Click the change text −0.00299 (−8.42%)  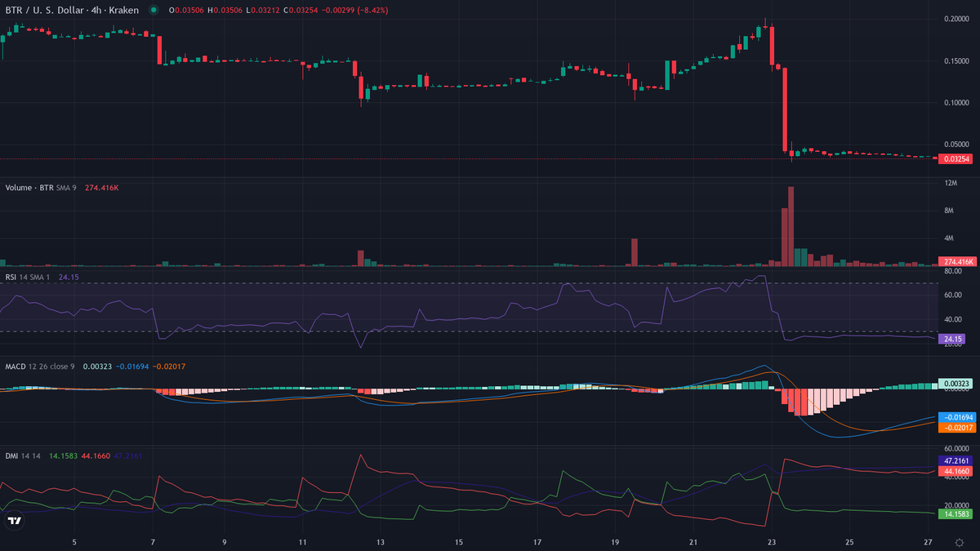(354, 10)
